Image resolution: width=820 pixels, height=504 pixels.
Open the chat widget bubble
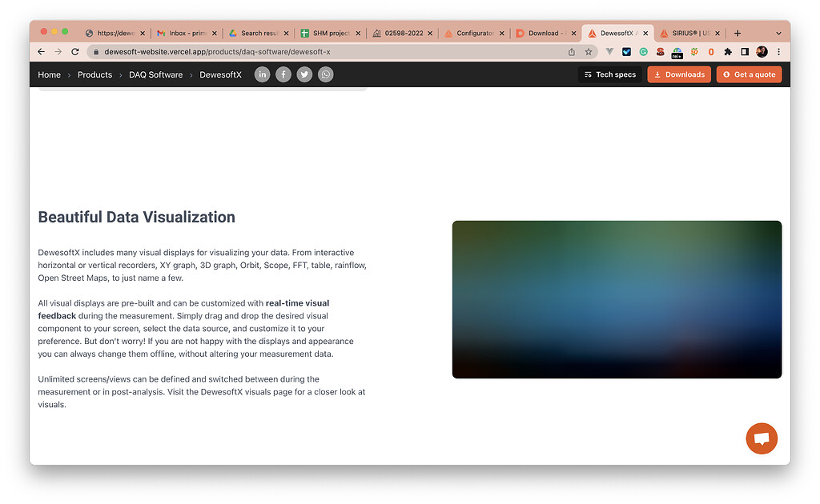coord(762,438)
